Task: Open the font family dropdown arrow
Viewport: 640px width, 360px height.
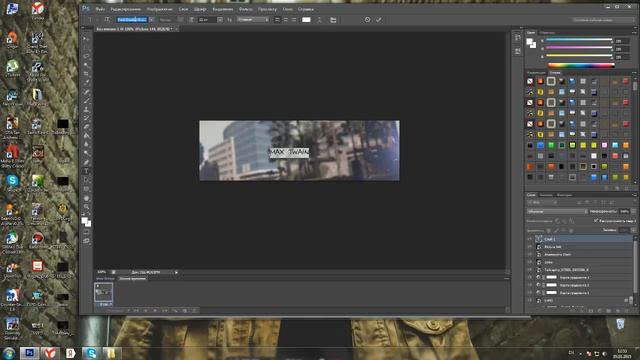Action: pos(151,20)
